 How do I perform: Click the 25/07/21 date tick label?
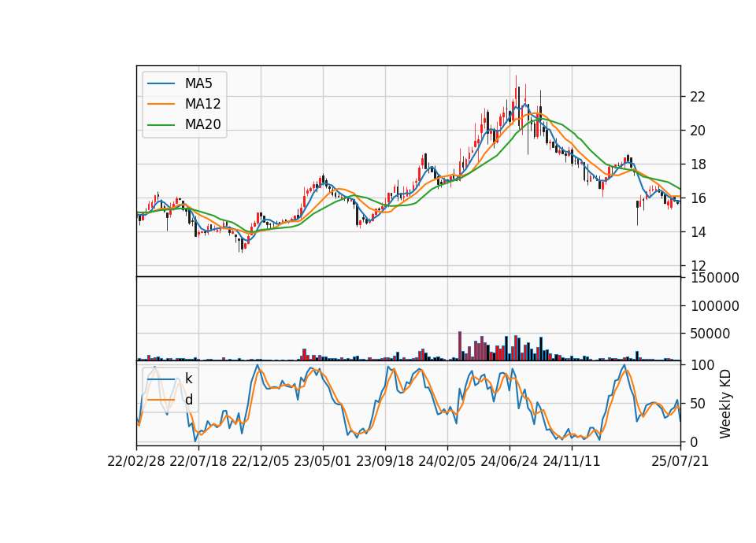680,461
